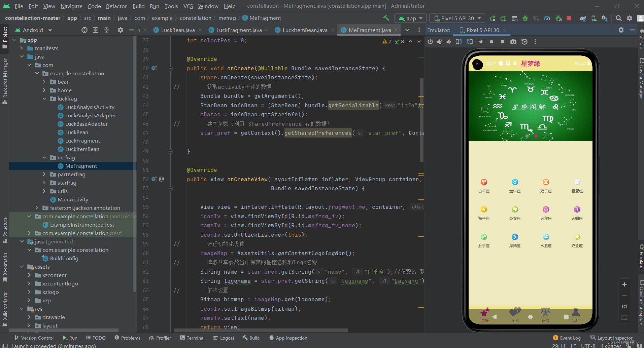The width and height of the screenshot is (644, 348).
Task: Take an emulator screenshot with camera icon
Action: pyautogui.click(x=513, y=42)
